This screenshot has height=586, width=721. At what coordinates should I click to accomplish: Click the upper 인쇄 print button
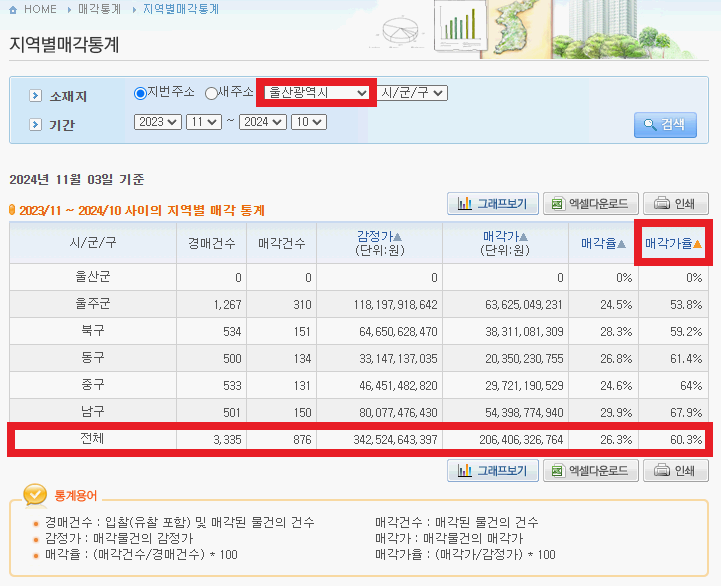pyautogui.click(x=675, y=203)
